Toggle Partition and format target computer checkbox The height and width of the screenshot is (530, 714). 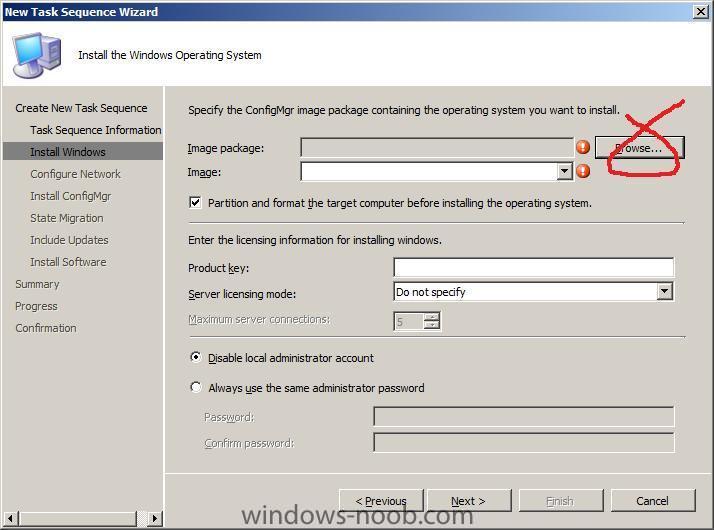pyautogui.click(x=195, y=202)
